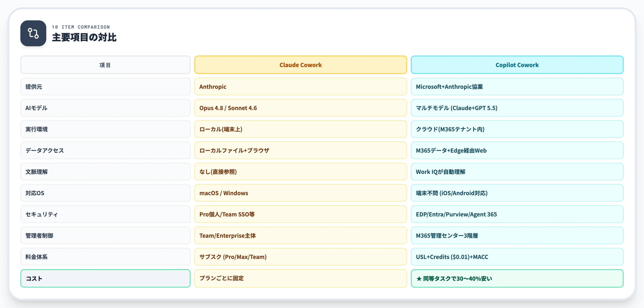Click the M365データ+Edge経由Web cell

[x=517, y=150]
